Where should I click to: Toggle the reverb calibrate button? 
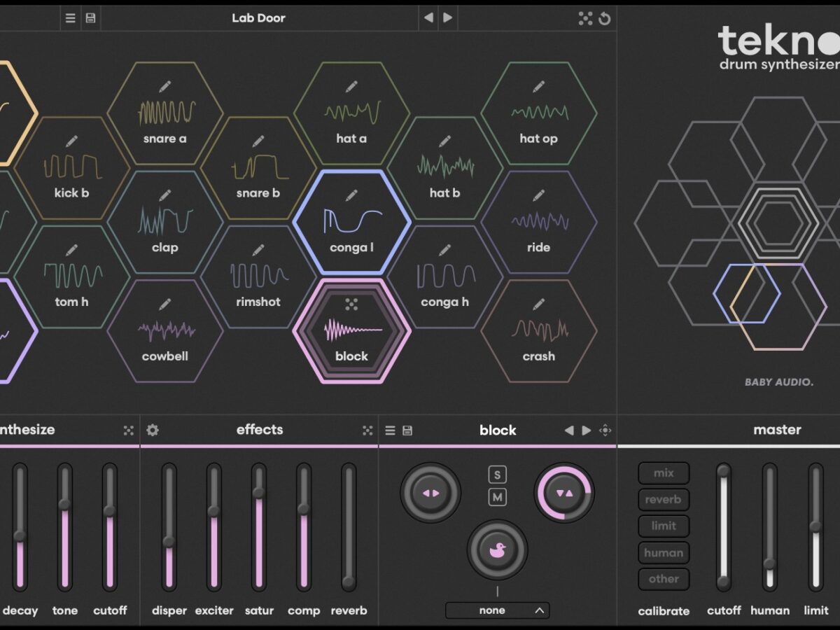(663, 500)
